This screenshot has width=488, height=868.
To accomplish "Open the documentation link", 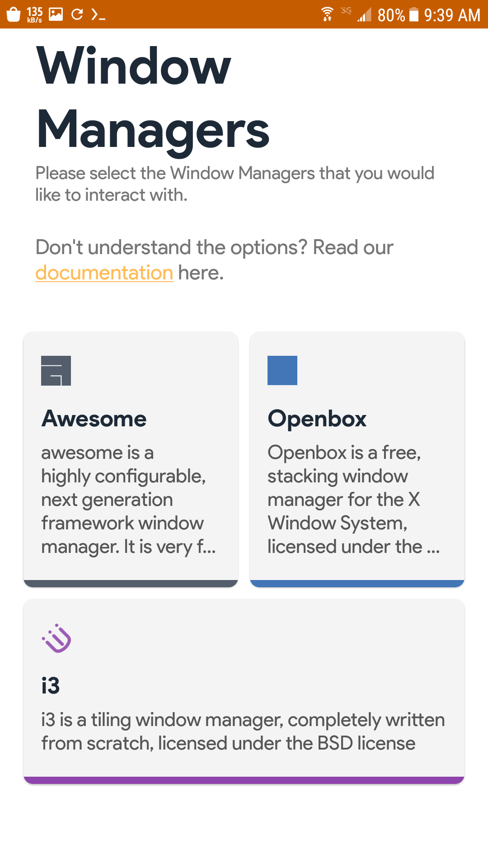I will (104, 273).
